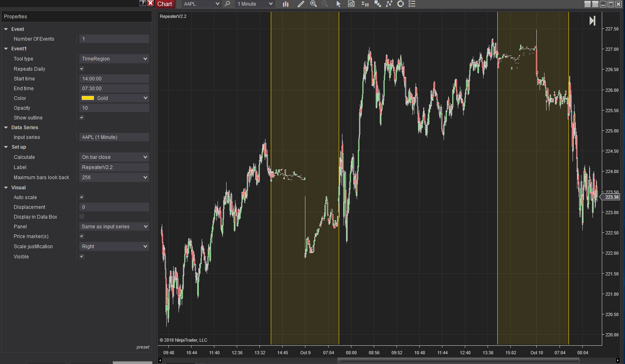
Task: Click the horizontal scrollbar thumb under chart
Action: pos(458,360)
